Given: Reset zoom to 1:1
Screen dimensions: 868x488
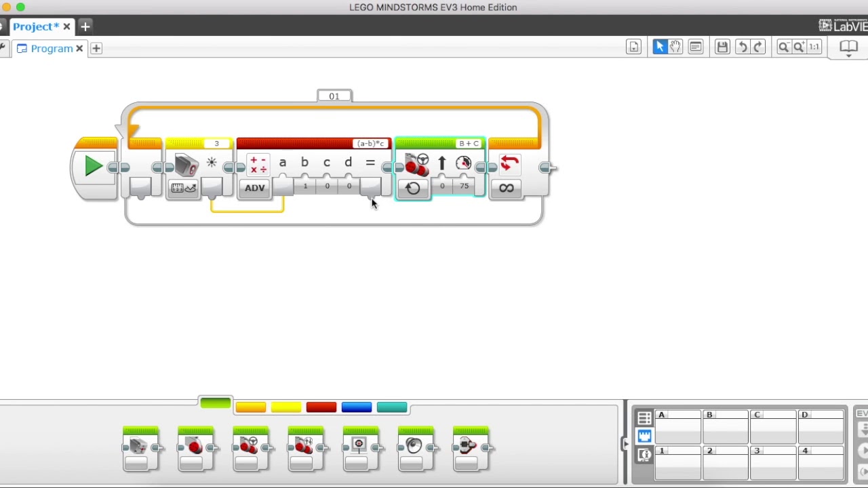Looking at the screenshot, I should point(814,47).
